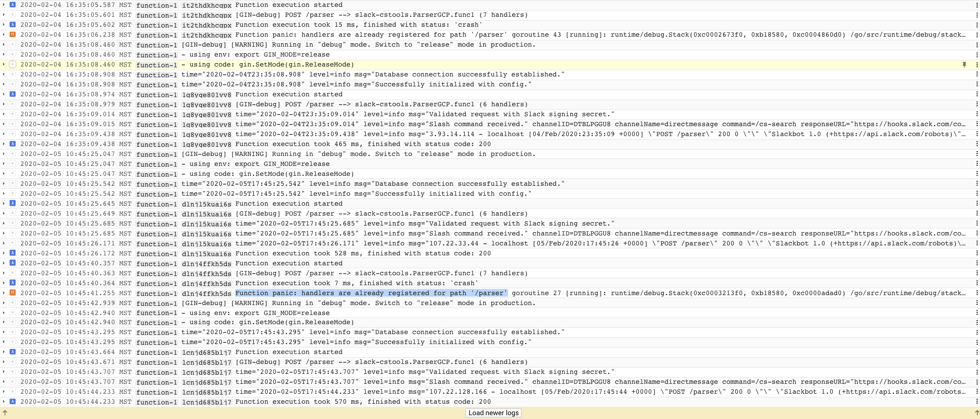This screenshot has width=980, height=419.
Task: Click the info severity icon on the highlighted gin.SetMode line
Action: pos(13,65)
